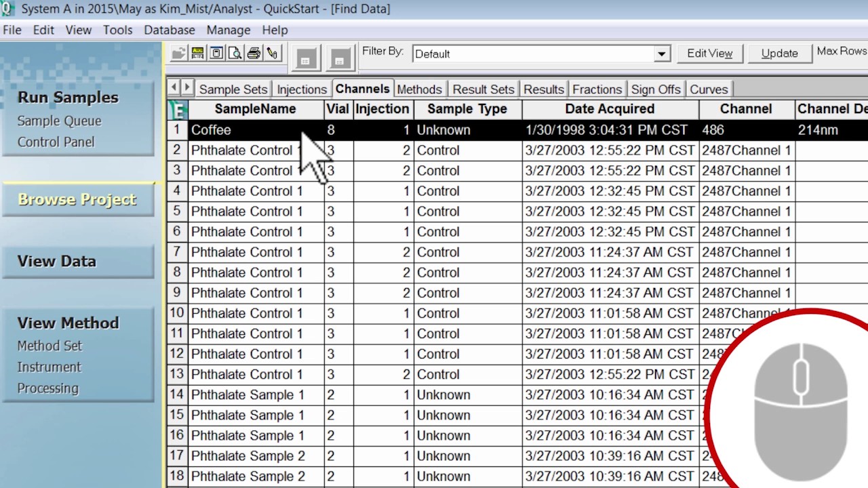Open the Filter By dropdown arrow
Screen dimensions: 868x488
662,54
